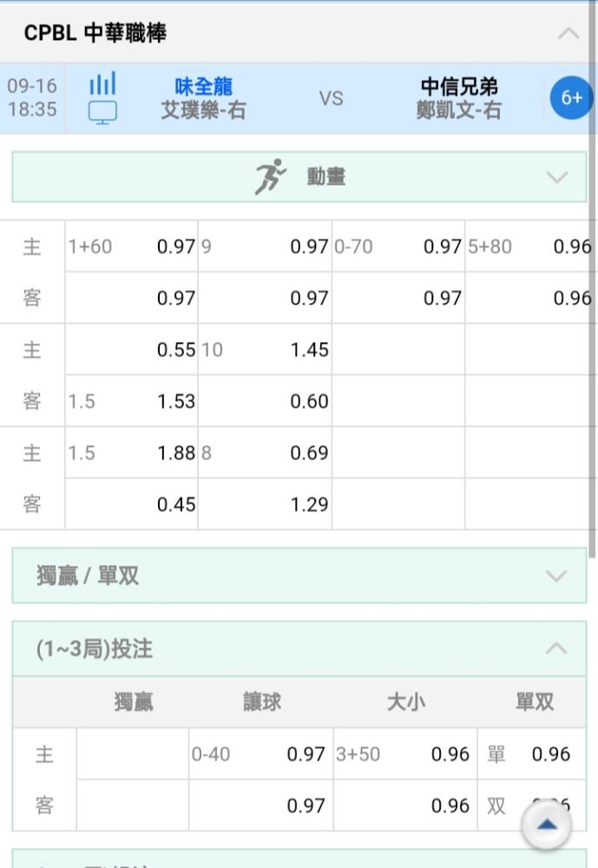
Task: Click the running man animation icon
Action: (x=270, y=176)
